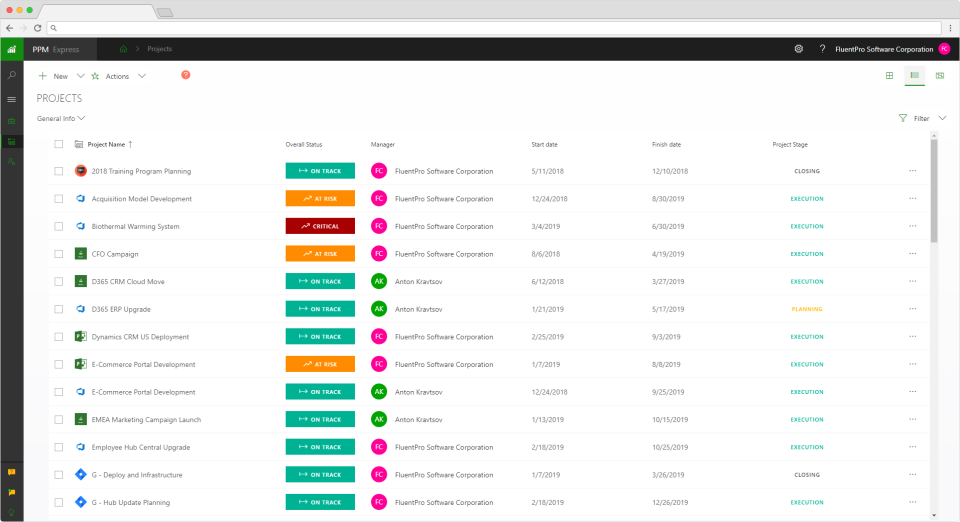Click into the browser address bar
Viewport: 960px width, 522px height.
pos(494,28)
